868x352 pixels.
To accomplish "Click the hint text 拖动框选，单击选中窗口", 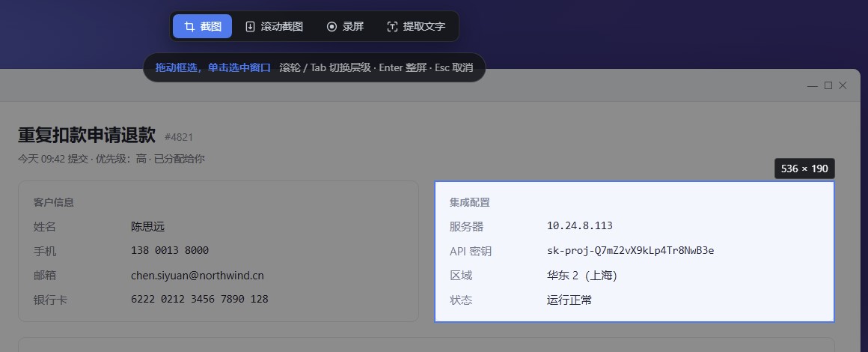I will point(213,67).
